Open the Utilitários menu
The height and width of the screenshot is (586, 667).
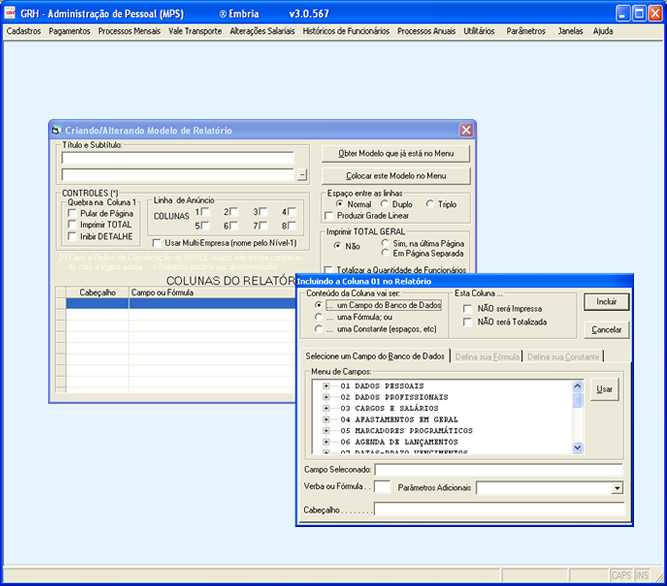pyautogui.click(x=479, y=31)
